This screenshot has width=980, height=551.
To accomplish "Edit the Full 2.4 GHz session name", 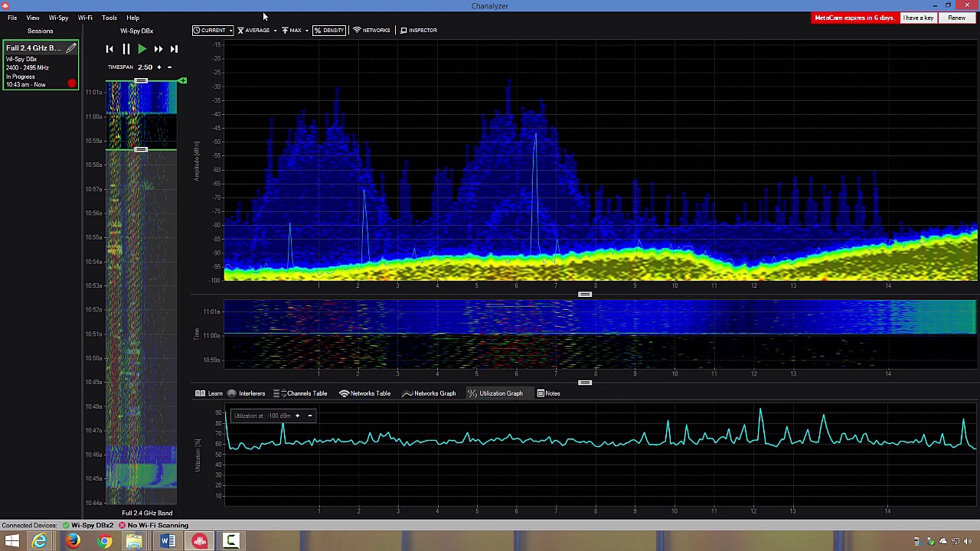I will pos(71,48).
